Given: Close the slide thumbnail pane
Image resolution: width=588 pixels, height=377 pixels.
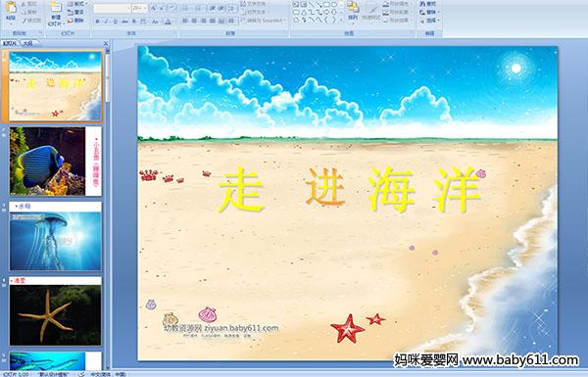Looking at the screenshot, I should [x=106, y=43].
